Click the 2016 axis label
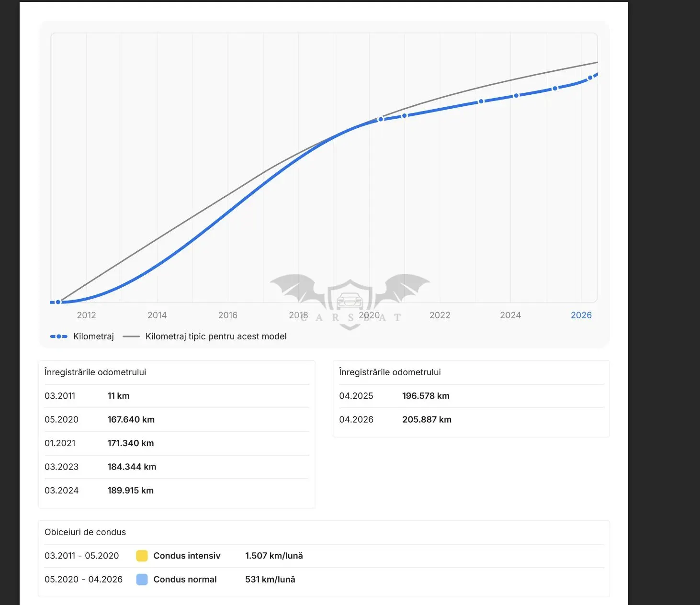Screen dimensions: 700x605 click(228, 315)
